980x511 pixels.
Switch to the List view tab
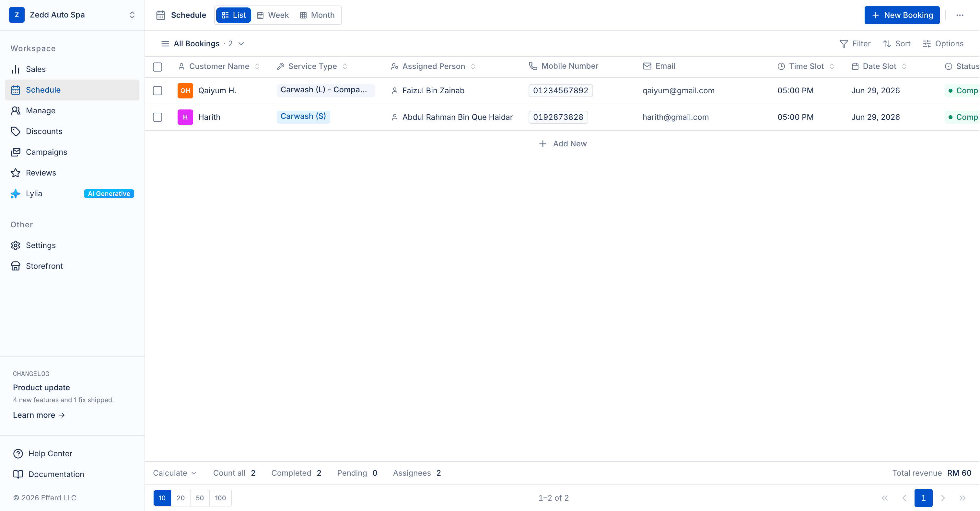tap(234, 15)
